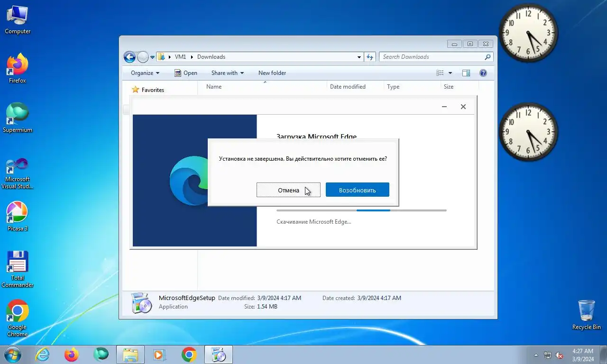Sort by the Date modified column
Screen dimensions: 607x364
click(x=355, y=87)
